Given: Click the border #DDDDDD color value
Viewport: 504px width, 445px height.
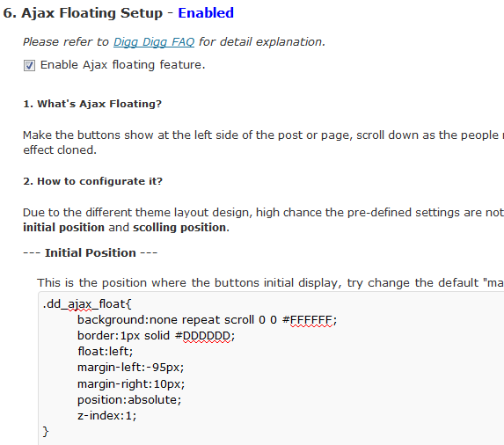Looking at the screenshot, I should point(203,336).
